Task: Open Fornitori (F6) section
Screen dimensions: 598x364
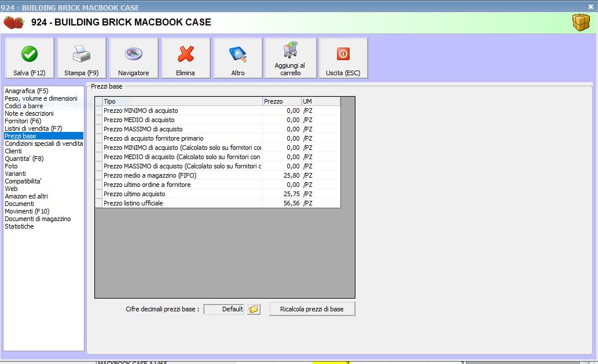Action: (23, 121)
